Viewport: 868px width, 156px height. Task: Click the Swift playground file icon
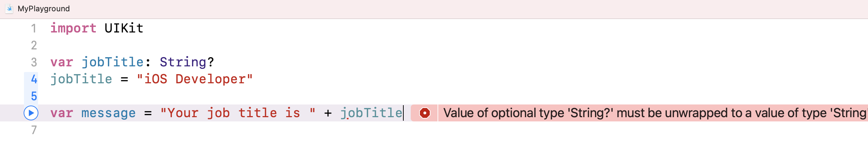coord(9,8)
